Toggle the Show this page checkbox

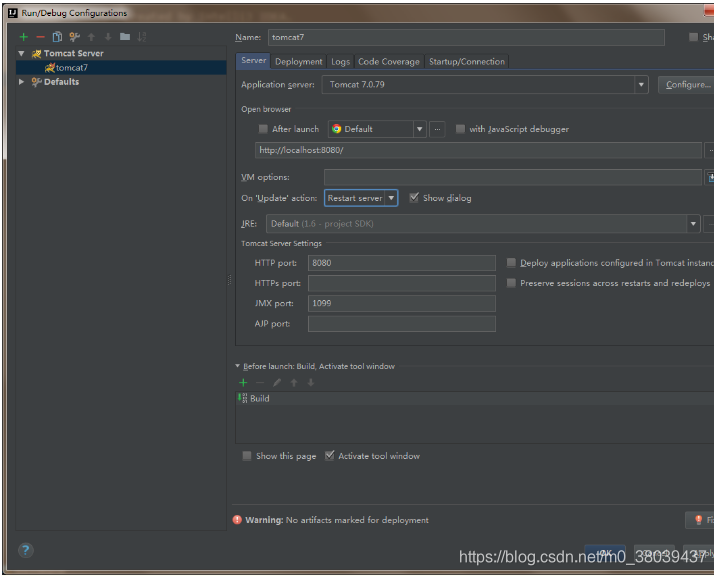247,456
